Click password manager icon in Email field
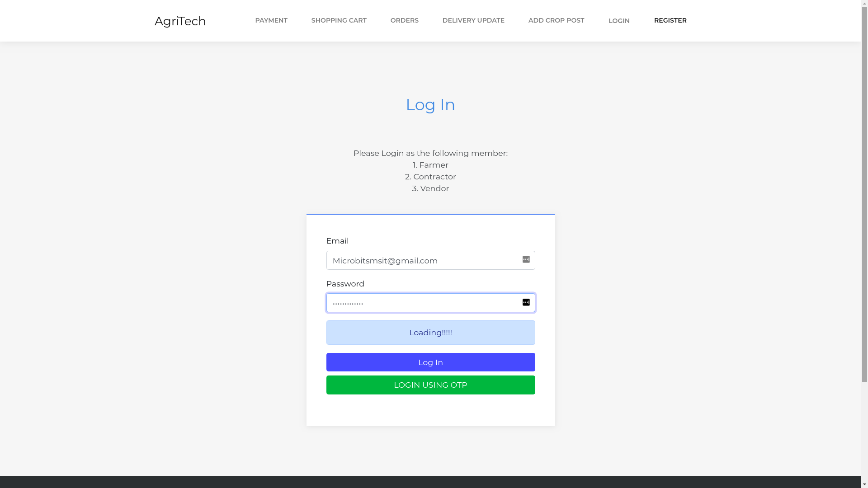Image resolution: width=868 pixels, height=488 pixels. 526,259
